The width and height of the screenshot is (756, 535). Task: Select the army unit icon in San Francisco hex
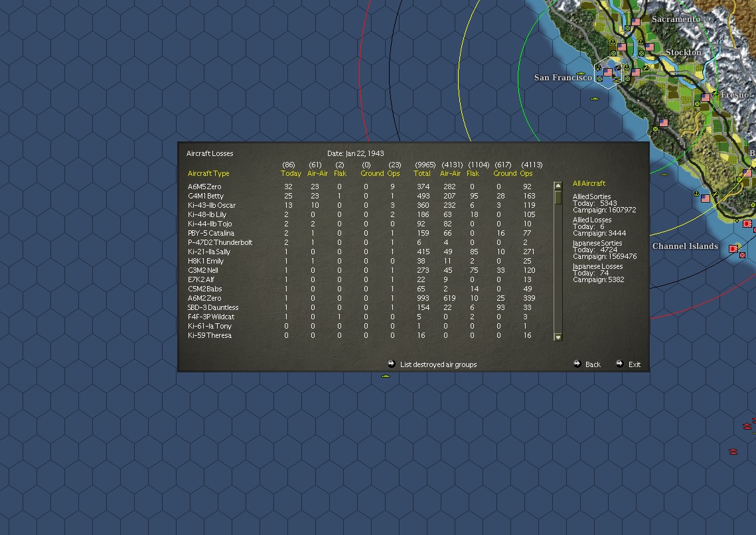(600, 78)
